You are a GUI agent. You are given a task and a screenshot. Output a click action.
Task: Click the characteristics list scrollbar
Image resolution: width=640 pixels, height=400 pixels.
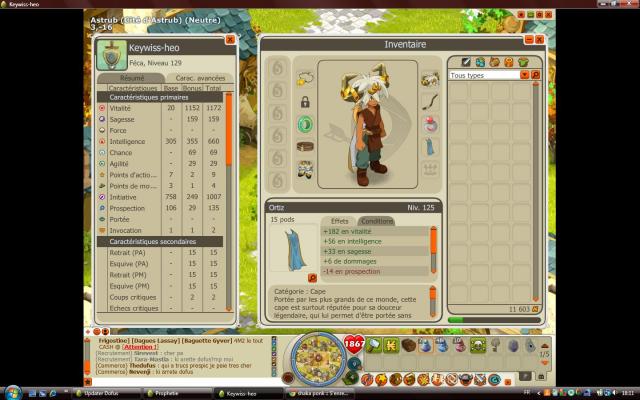[229, 202]
